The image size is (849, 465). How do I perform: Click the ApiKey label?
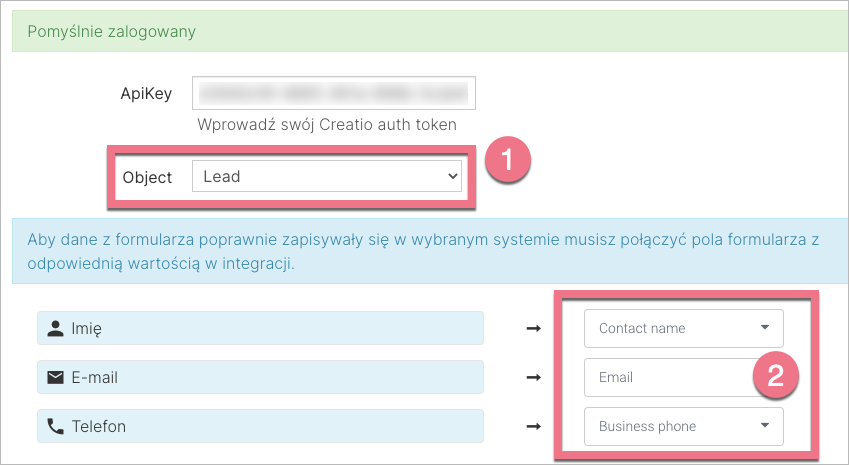click(146, 94)
